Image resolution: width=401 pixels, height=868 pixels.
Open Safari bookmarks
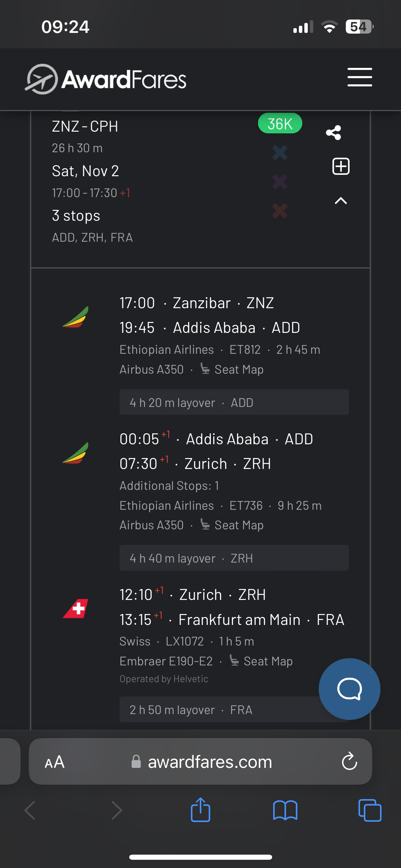tap(285, 810)
